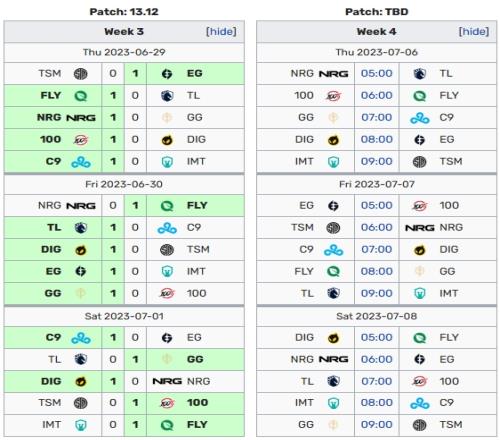
Task: Click the GG logo in FLY vs GG Week 4
Action: click(419, 271)
